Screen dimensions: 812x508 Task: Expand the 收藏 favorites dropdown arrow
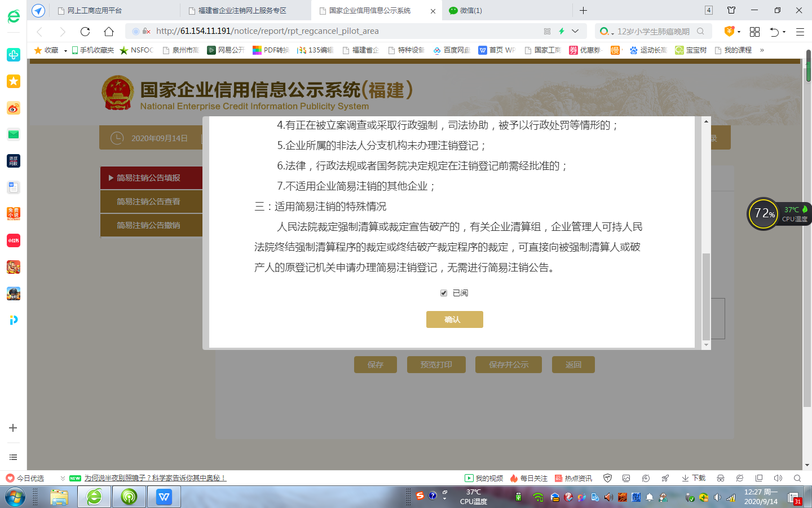coord(65,51)
